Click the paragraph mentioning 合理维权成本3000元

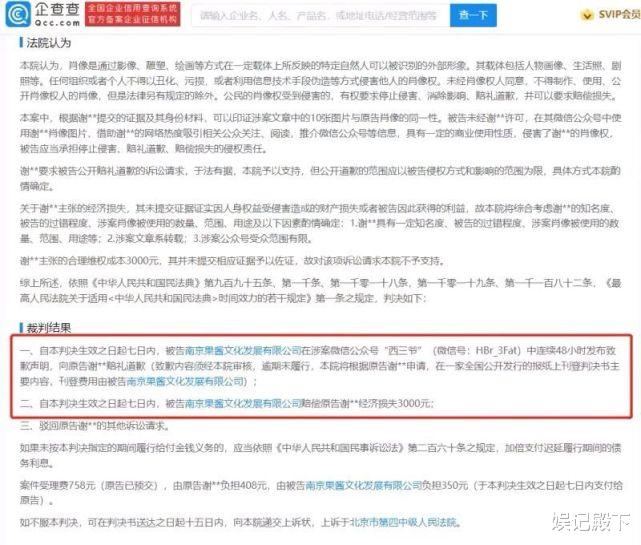233,261
